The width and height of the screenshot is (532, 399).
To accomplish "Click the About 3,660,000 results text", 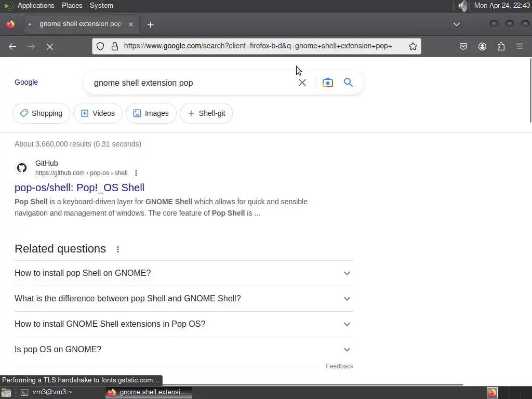I will click(78, 144).
